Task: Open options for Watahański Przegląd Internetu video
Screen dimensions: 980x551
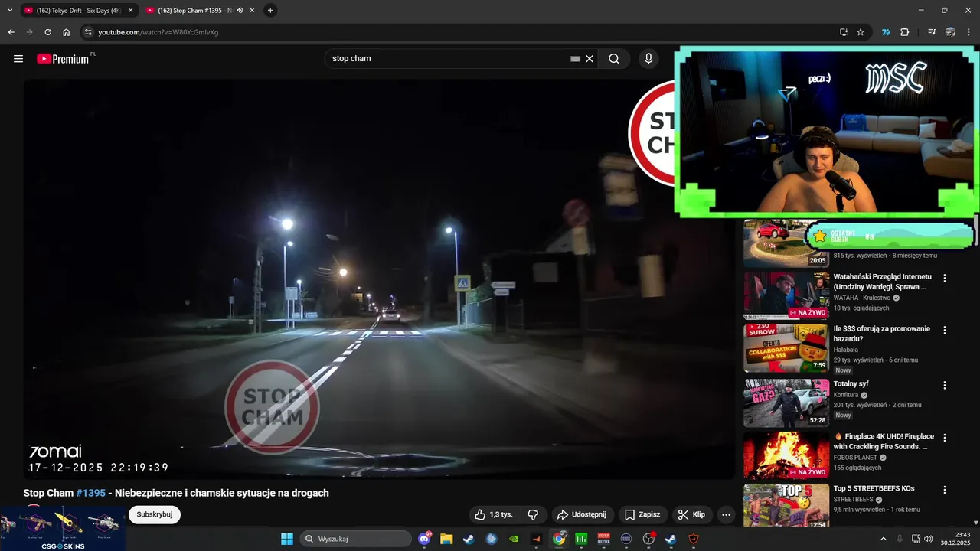Action: click(x=945, y=279)
